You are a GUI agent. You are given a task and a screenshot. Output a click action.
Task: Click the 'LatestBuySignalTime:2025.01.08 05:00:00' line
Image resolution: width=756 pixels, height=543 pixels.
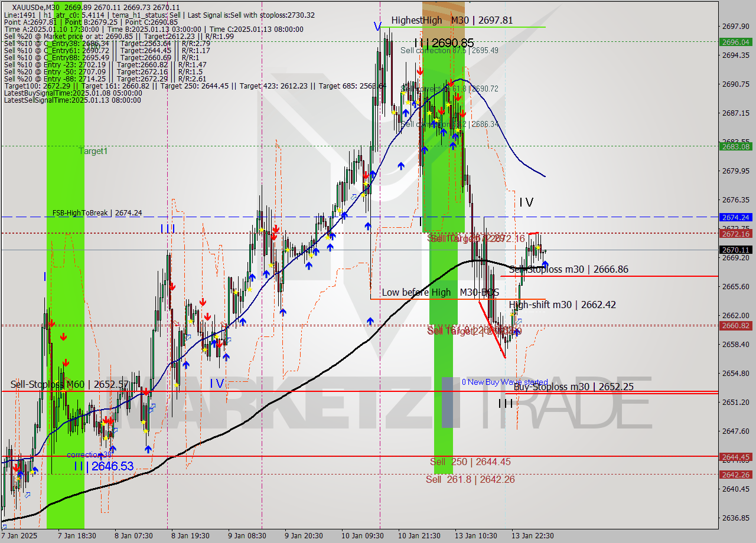(x=73, y=93)
